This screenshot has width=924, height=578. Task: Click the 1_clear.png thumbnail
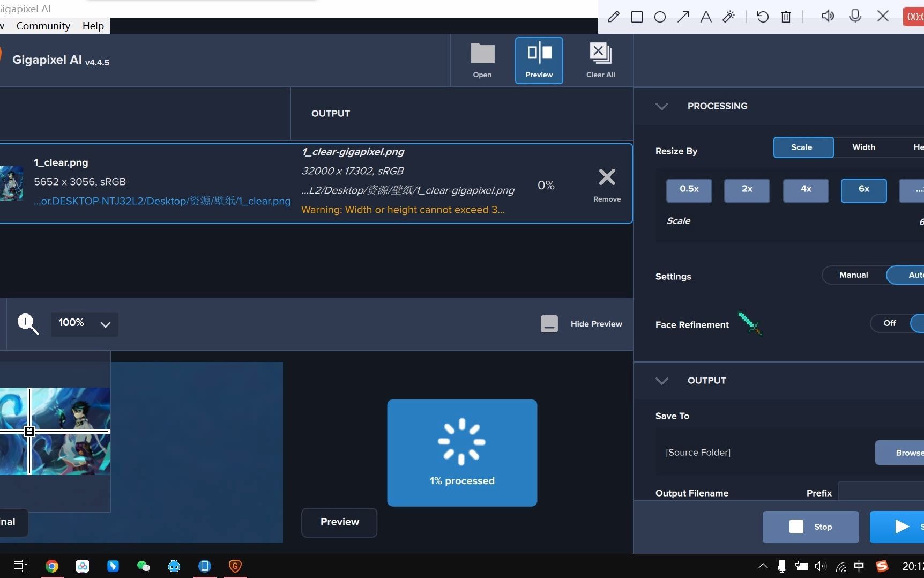(11, 183)
